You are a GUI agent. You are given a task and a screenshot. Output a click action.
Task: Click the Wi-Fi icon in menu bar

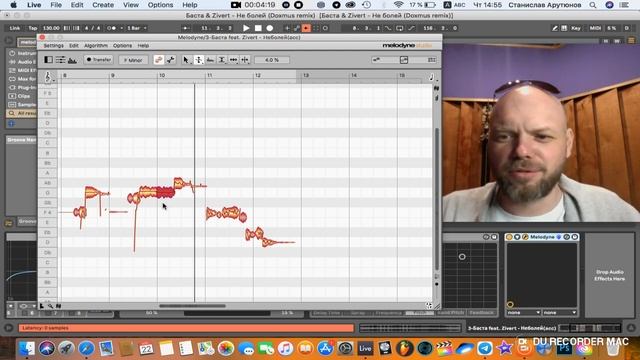pos(399,5)
